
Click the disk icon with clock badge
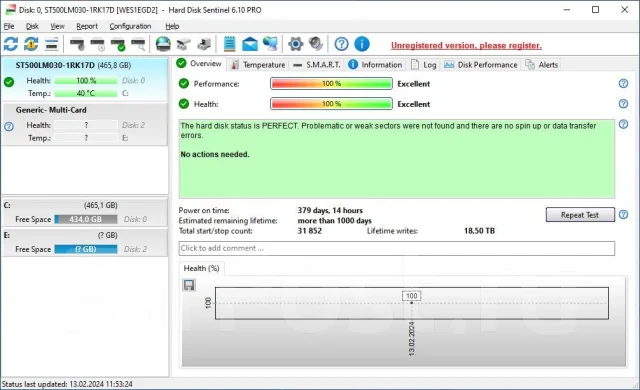pyautogui.click(x=98, y=44)
